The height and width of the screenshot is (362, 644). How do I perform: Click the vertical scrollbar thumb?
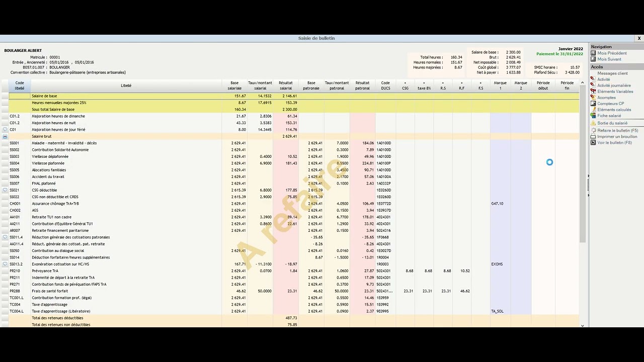coord(583,163)
